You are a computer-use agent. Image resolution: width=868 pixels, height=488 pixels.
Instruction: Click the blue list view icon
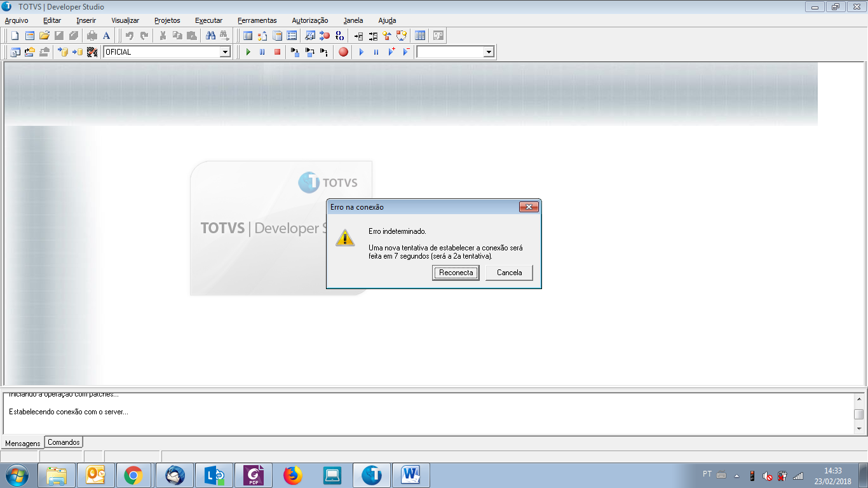[292, 36]
